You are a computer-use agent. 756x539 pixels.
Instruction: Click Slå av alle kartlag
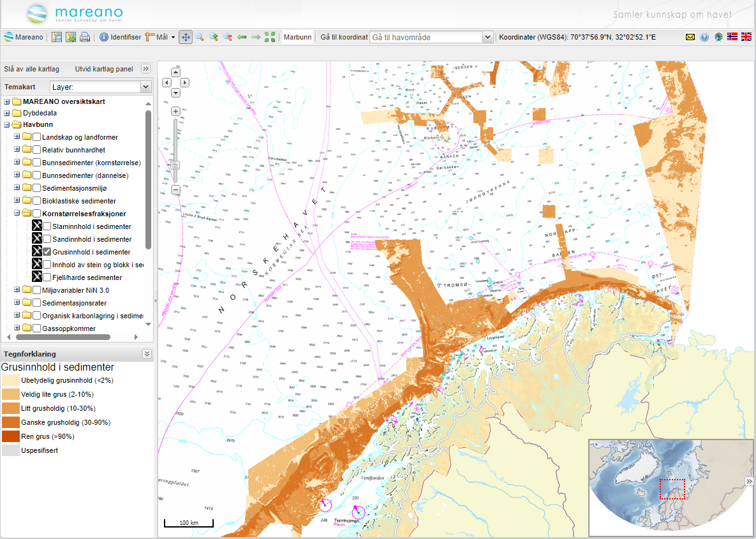[31, 69]
